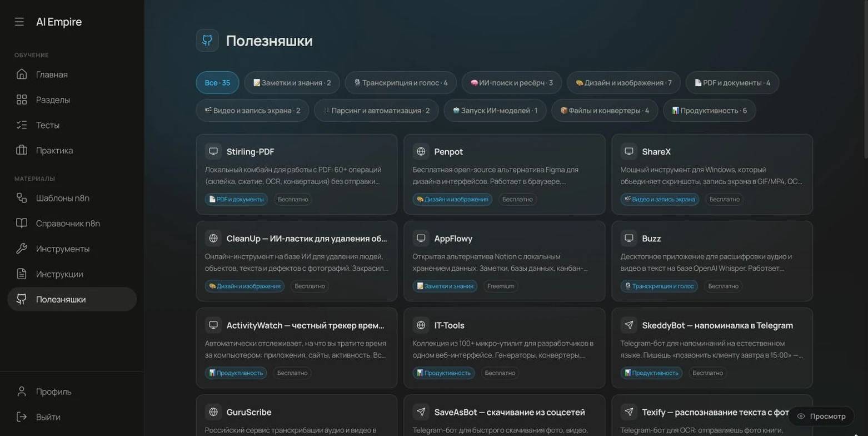Click Транскрипция и голос tag on Buzz card
The height and width of the screenshot is (436, 868).
(x=660, y=286)
